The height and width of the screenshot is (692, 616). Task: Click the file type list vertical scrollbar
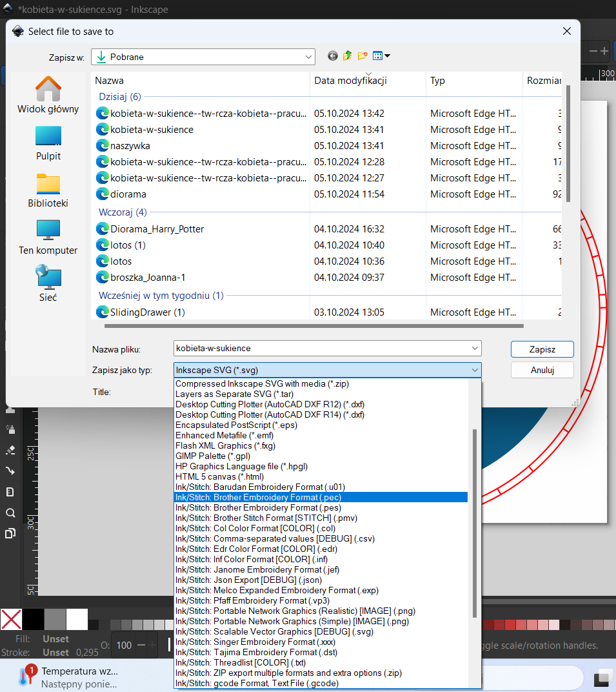coord(475,523)
